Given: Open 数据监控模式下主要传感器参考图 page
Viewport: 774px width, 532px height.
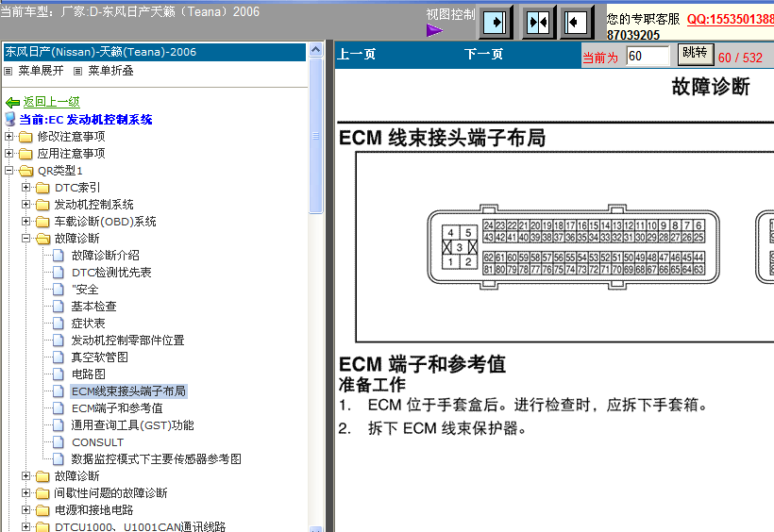Looking at the screenshot, I should 157,459.
